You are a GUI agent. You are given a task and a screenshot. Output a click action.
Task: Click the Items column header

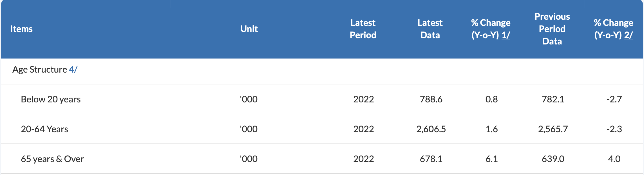click(21, 29)
